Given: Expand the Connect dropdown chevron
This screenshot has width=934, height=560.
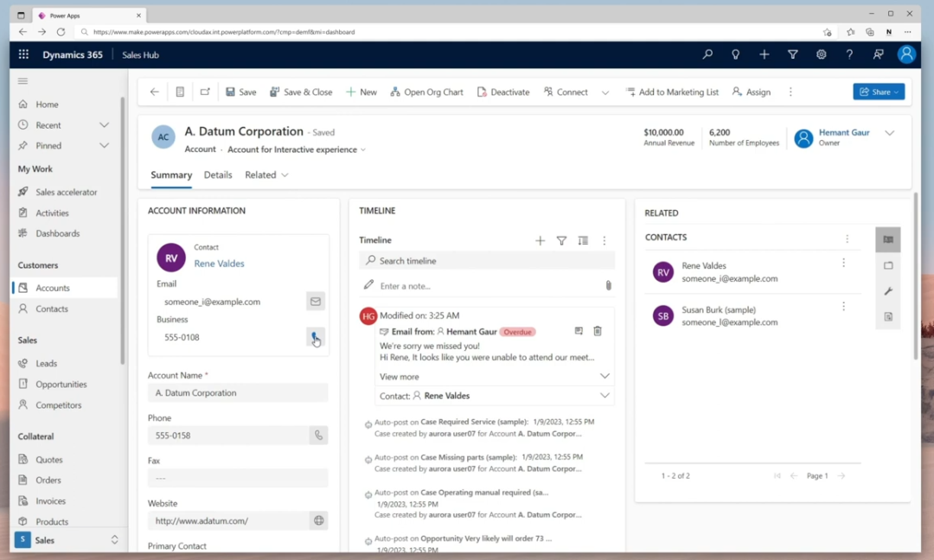Looking at the screenshot, I should coord(605,92).
